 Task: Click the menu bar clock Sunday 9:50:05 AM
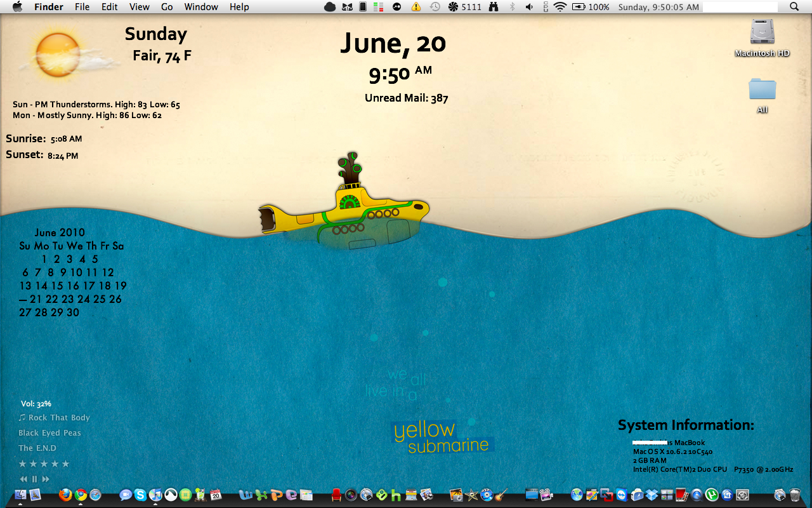pyautogui.click(x=658, y=7)
